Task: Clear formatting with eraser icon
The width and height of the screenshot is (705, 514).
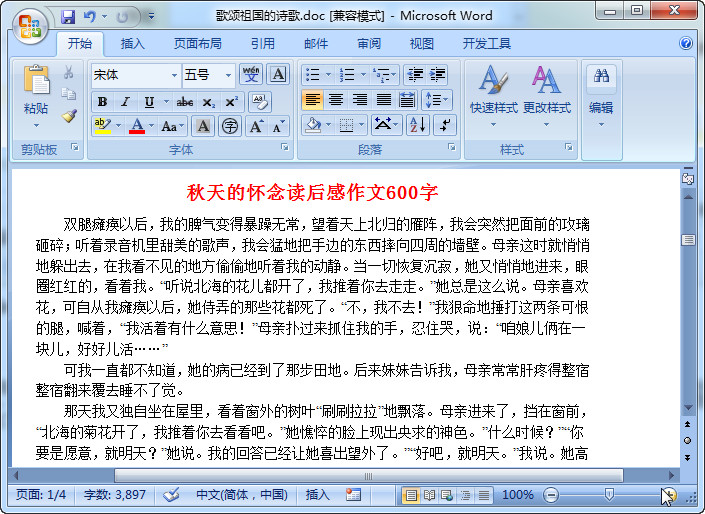Action: point(260,102)
